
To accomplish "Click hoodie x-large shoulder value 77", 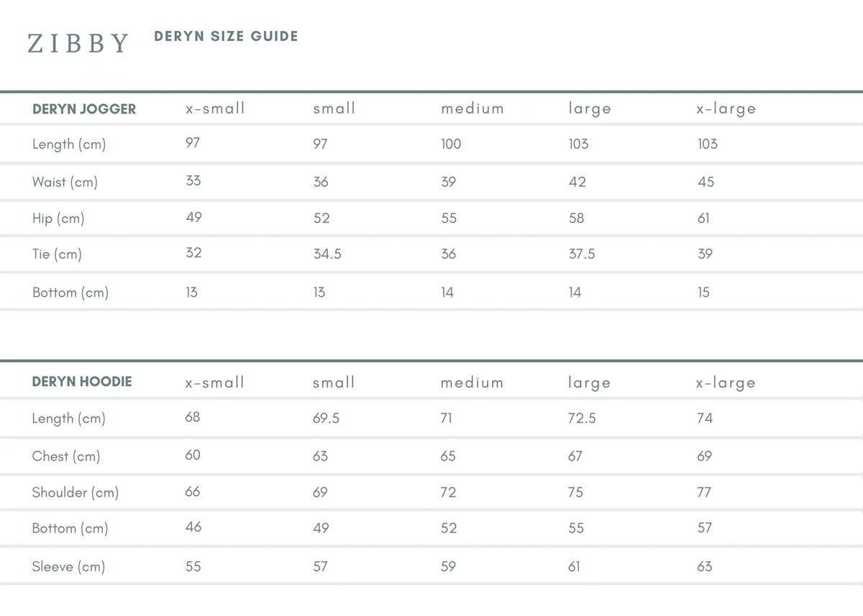I will (x=704, y=492).
